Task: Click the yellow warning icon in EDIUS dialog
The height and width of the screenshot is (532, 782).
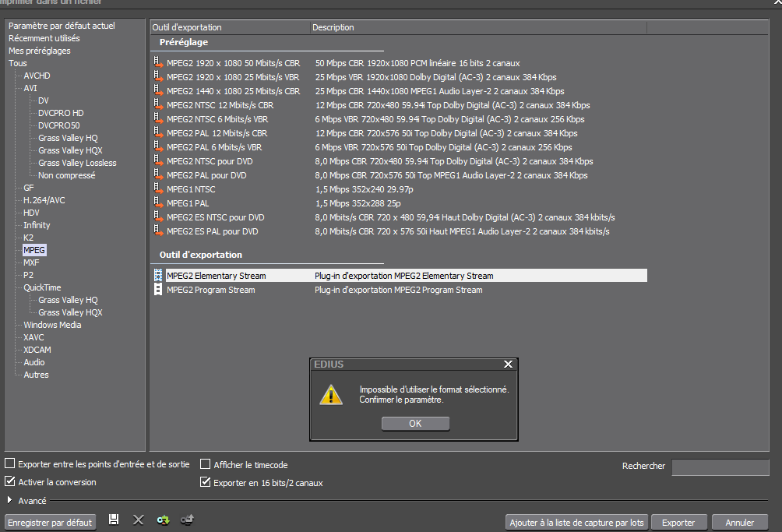Action: (331, 394)
